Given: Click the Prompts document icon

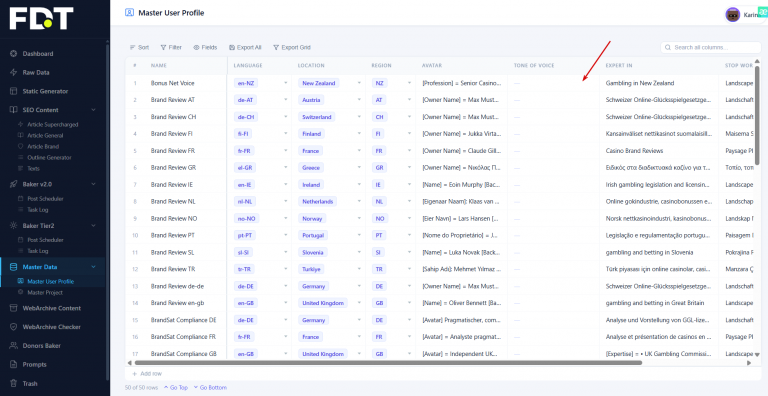Looking at the screenshot, I should click(14, 365).
